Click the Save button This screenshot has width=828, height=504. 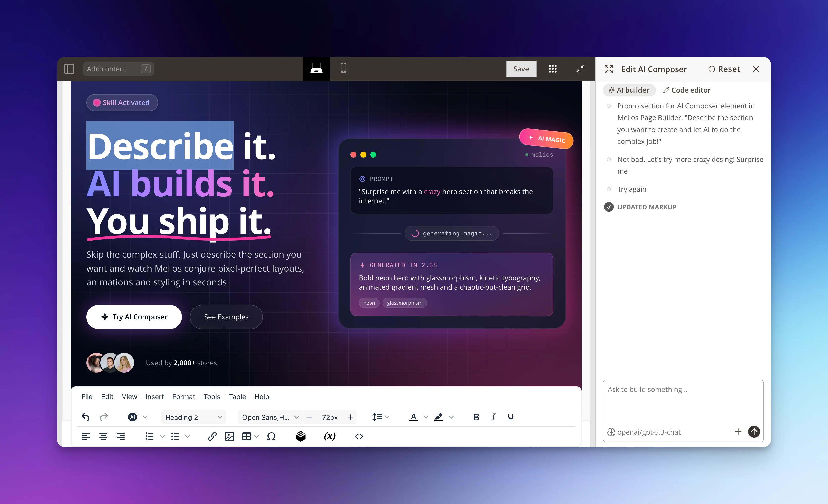point(521,69)
